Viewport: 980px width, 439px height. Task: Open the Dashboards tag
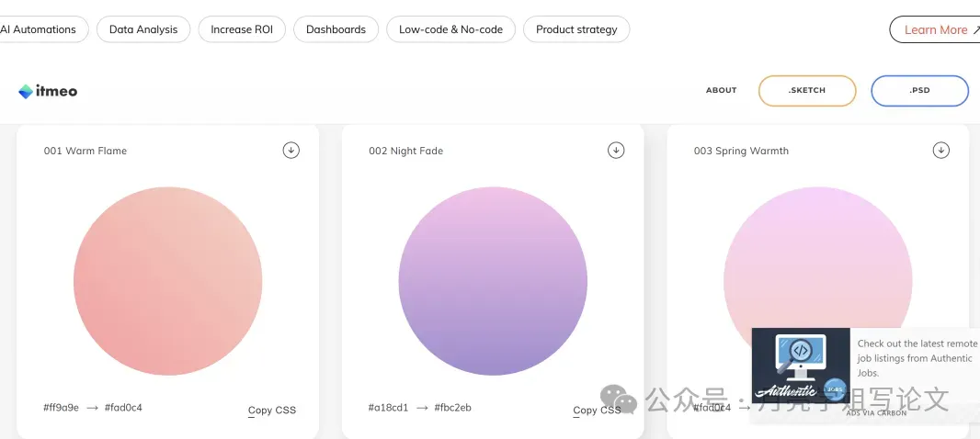pos(336,29)
